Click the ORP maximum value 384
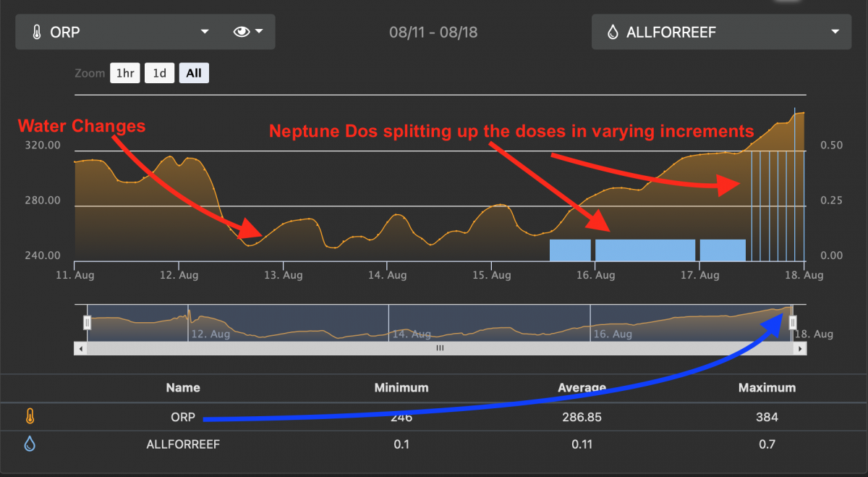This screenshot has width=868, height=477. point(767,418)
